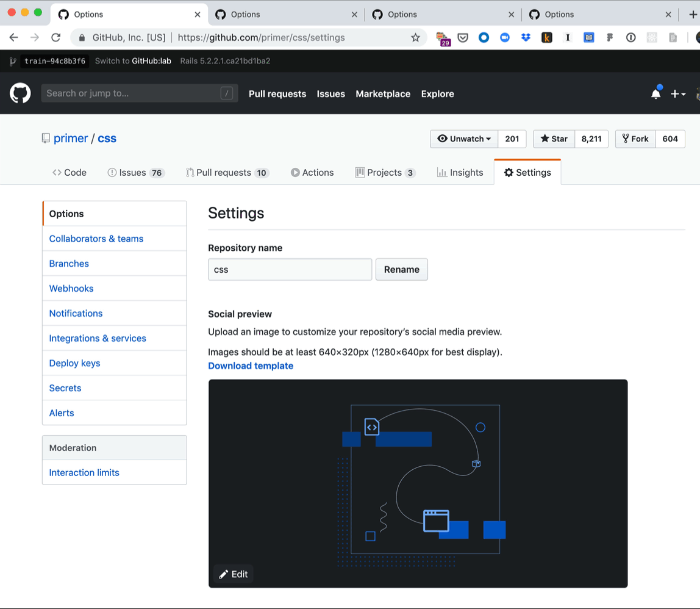
Task: Click the Rename button
Action: click(x=401, y=269)
